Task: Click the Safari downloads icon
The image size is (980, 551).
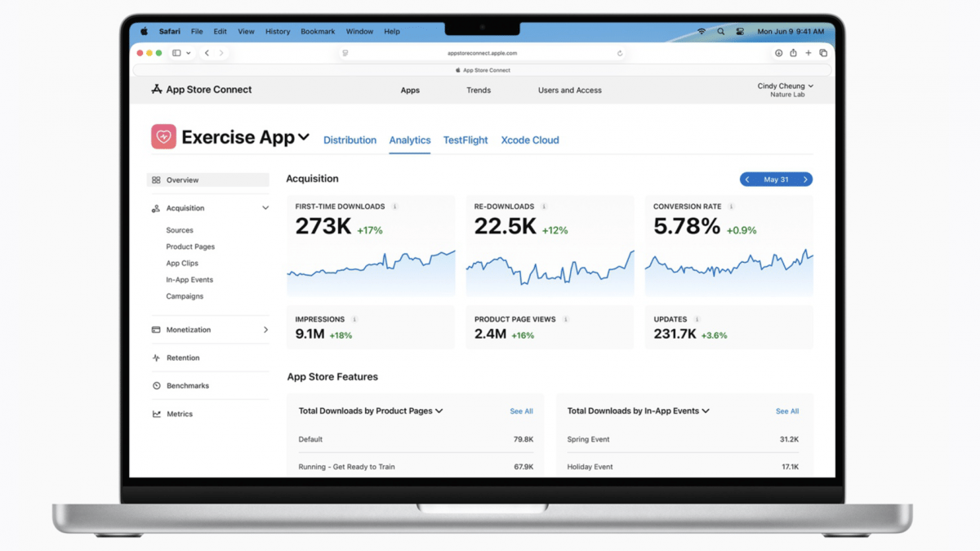Action: coord(778,53)
